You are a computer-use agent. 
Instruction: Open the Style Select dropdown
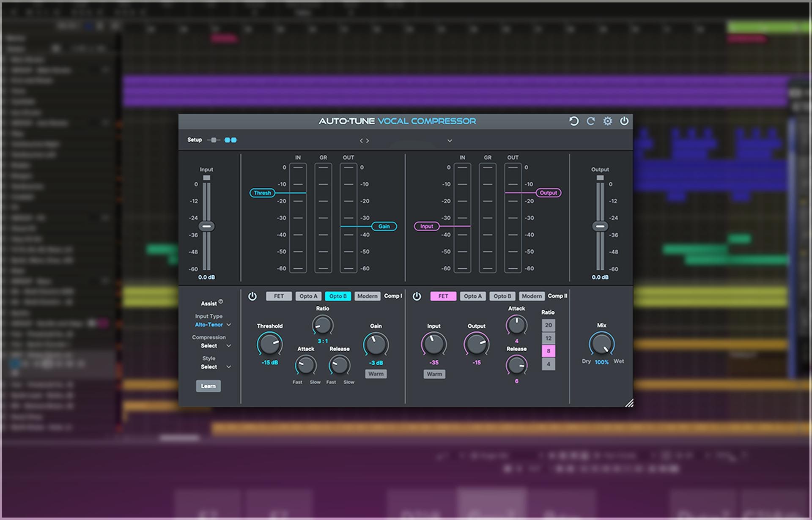[x=216, y=367]
